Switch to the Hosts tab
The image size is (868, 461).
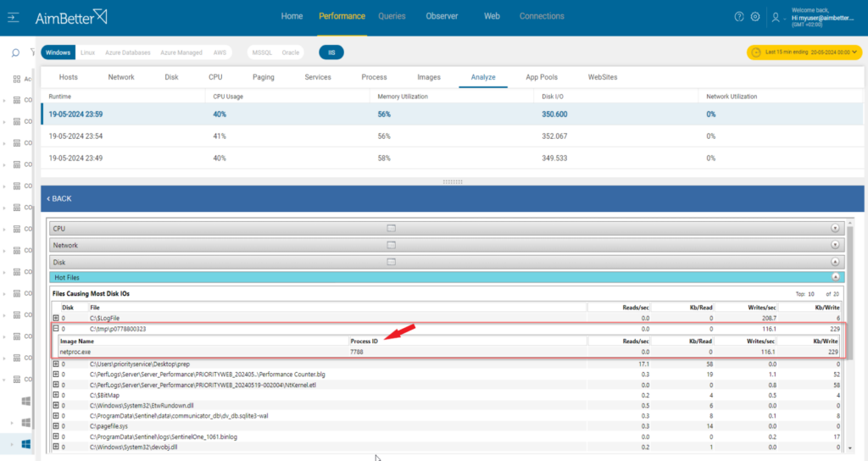(69, 77)
